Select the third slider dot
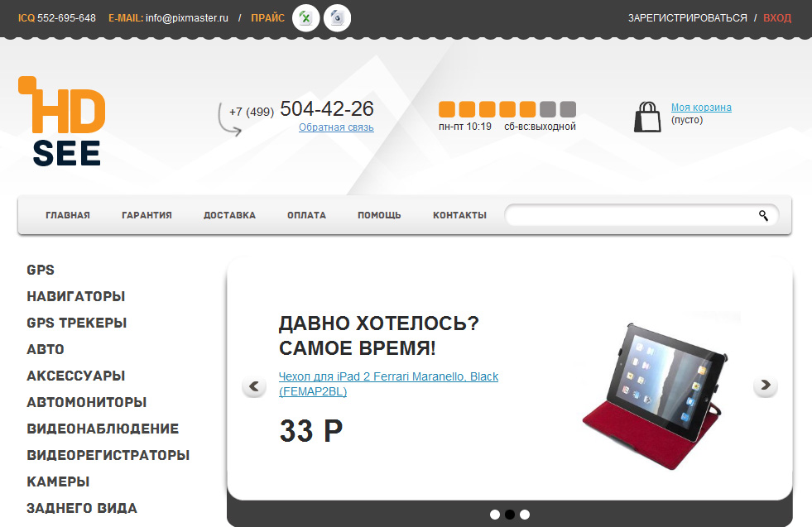The image size is (812, 527). 525,515
